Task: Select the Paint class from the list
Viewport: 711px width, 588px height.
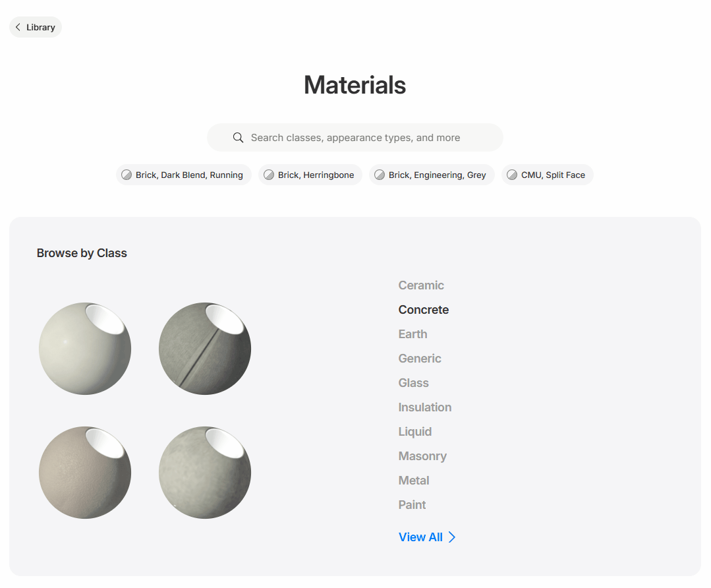Action: tap(412, 505)
